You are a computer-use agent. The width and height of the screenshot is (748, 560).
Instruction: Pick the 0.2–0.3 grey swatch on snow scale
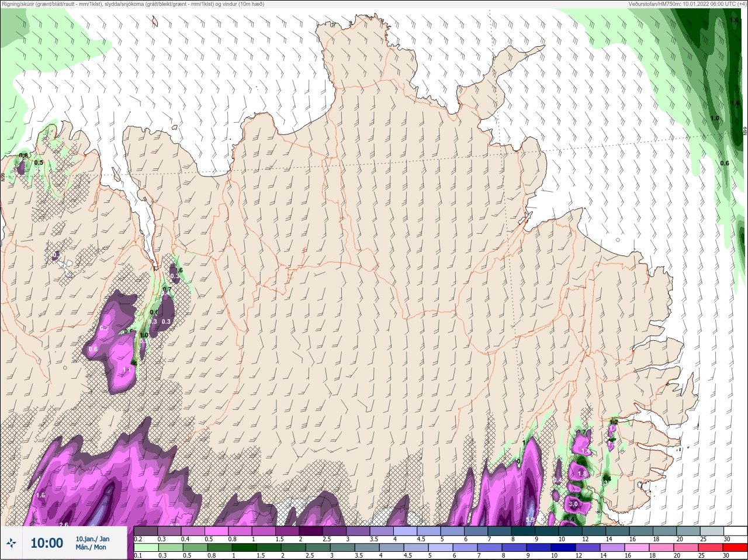pyautogui.click(x=146, y=531)
